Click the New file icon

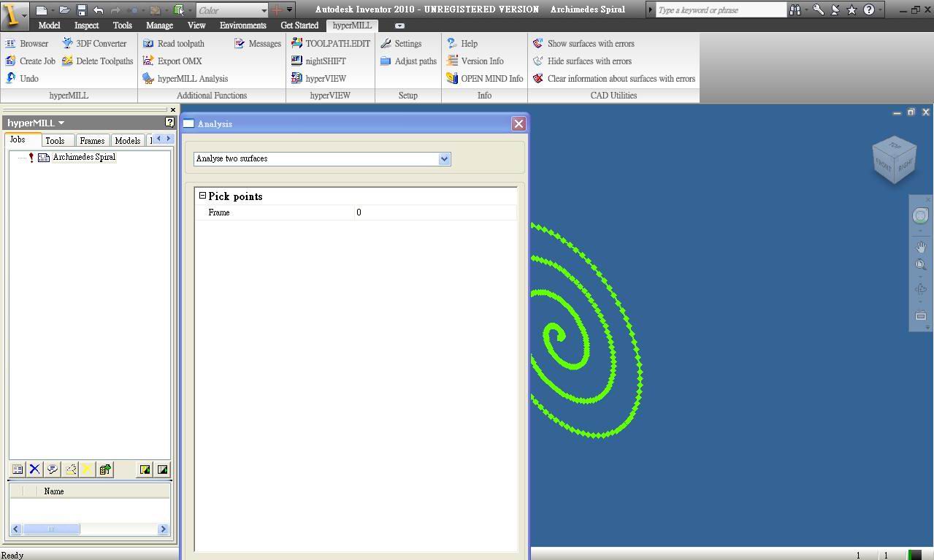42,10
